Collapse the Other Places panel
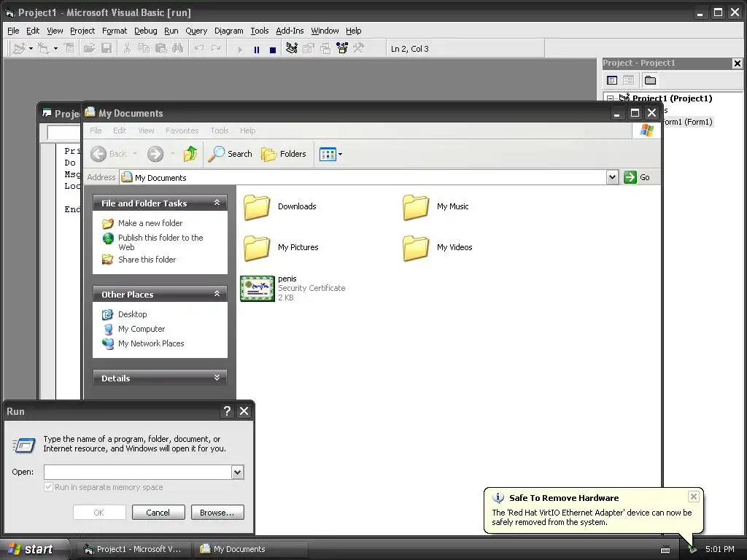747x560 pixels. (x=217, y=294)
